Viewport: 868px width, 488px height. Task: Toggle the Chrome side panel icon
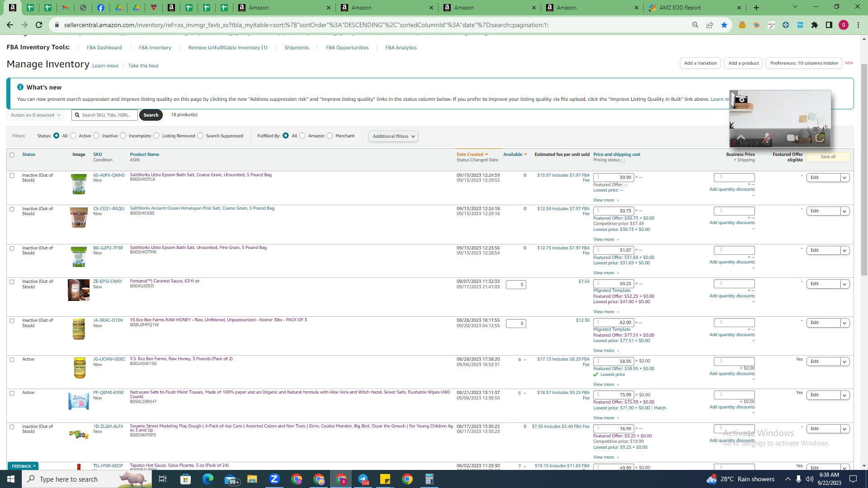coord(829,25)
